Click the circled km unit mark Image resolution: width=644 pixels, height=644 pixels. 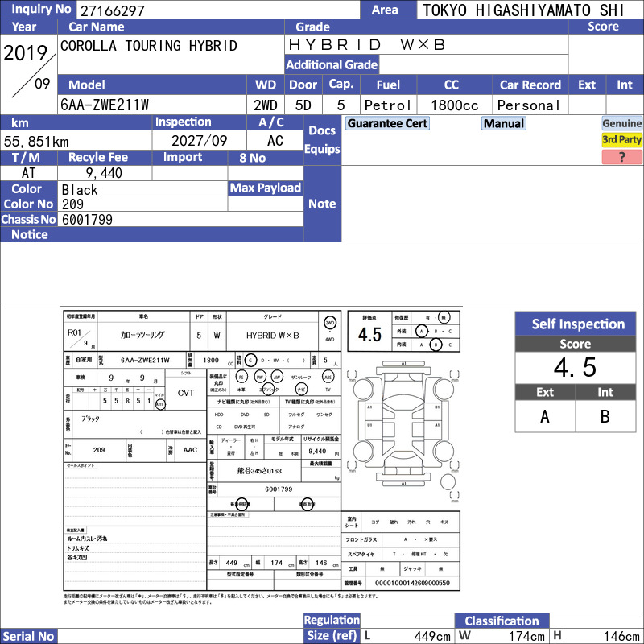click(x=159, y=404)
